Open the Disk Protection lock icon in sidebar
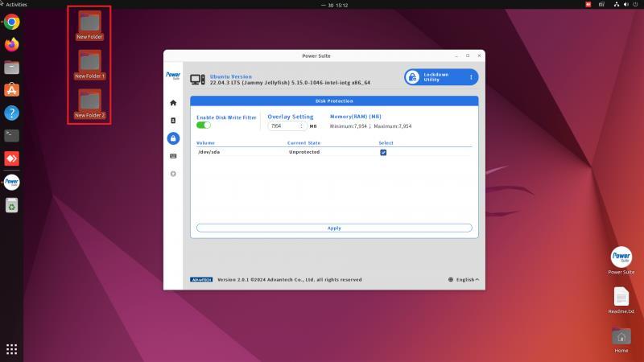The height and width of the screenshot is (362, 644). [x=173, y=138]
